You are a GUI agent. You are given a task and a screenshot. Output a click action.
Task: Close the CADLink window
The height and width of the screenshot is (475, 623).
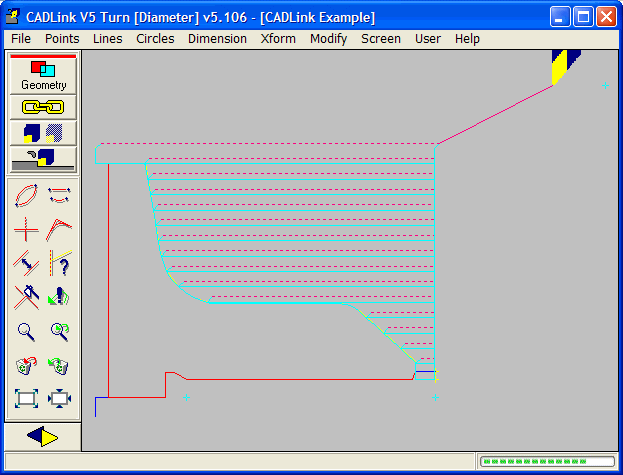click(x=606, y=17)
